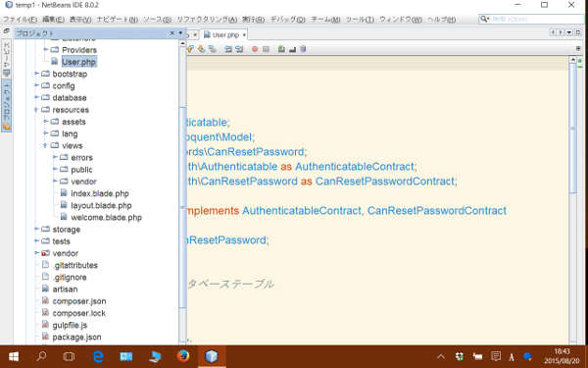Click the purple last editor toolbar icon
The height and width of the screenshot is (368, 588).
coord(303,49)
